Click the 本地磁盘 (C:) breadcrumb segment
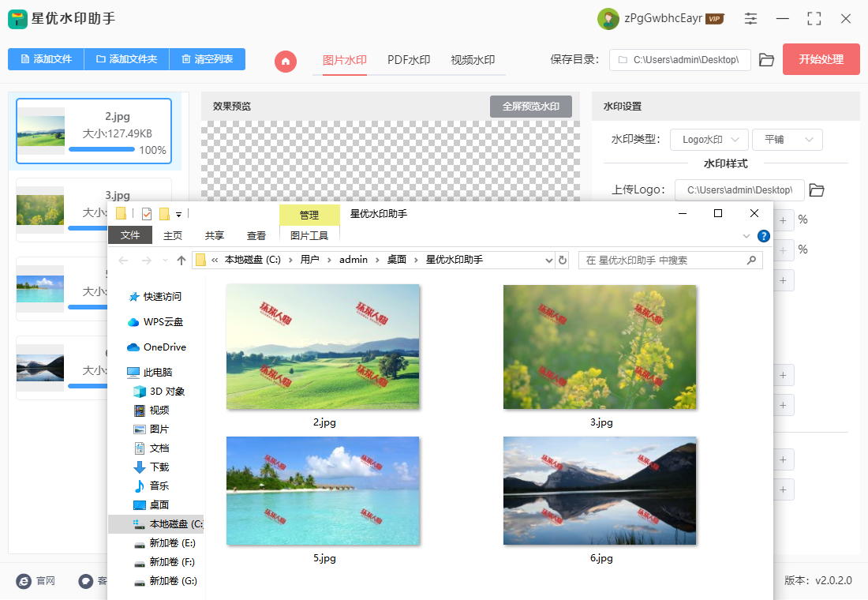This screenshot has height=600, width=868. pos(253,260)
